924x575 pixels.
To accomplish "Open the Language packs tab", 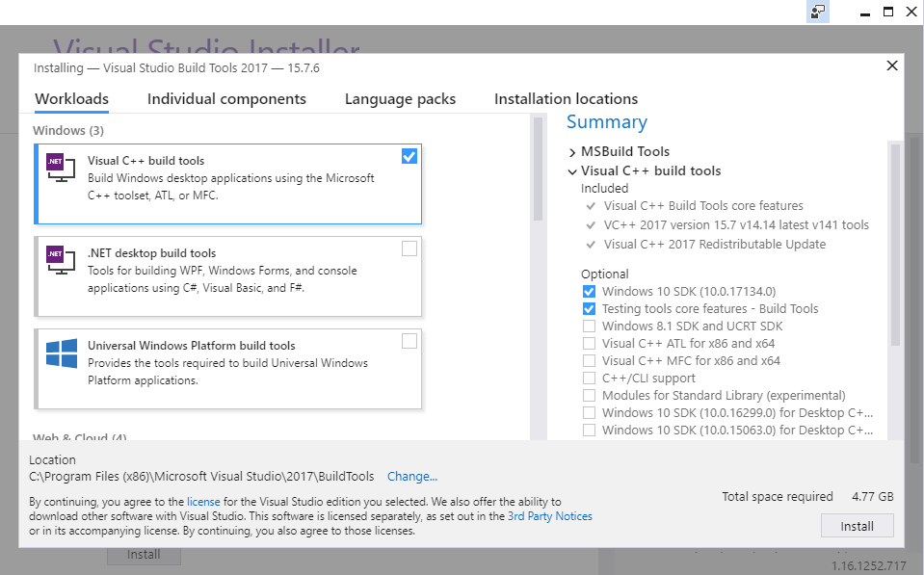I will click(x=400, y=99).
